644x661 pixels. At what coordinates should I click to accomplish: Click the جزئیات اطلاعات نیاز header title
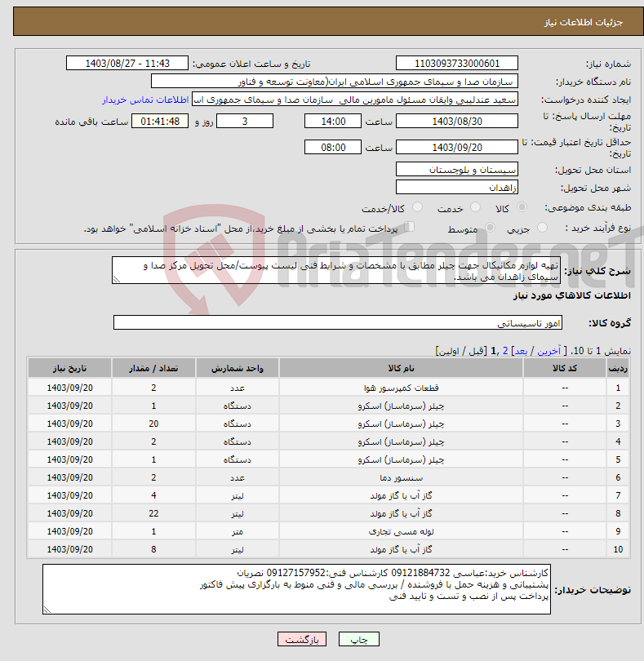tap(583, 22)
